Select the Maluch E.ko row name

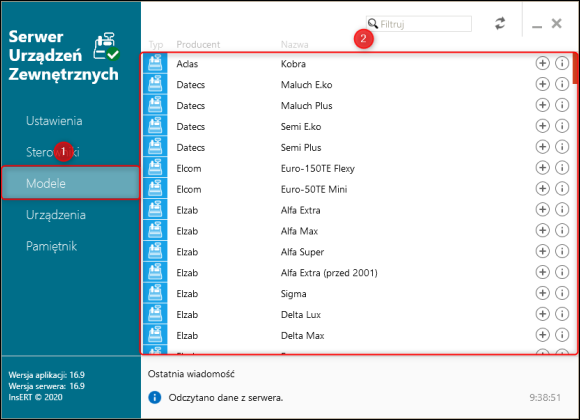coord(306,85)
